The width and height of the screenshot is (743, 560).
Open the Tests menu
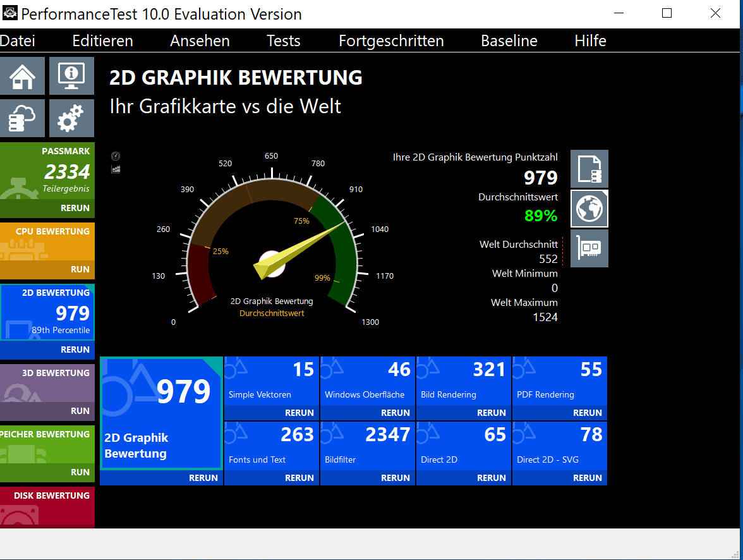click(283, 41)
